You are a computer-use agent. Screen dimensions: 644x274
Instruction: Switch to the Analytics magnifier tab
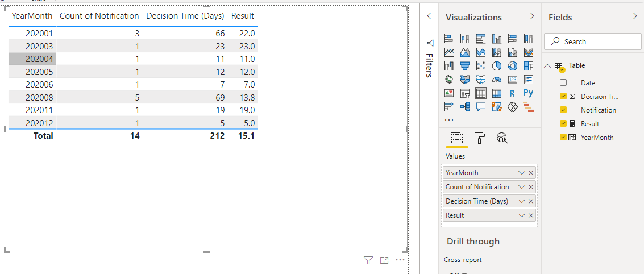click(x=502, y=139)
